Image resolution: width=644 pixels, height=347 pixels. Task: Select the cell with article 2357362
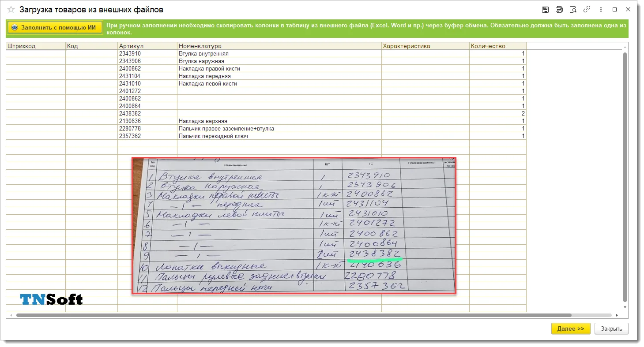(x=147, y=136)
